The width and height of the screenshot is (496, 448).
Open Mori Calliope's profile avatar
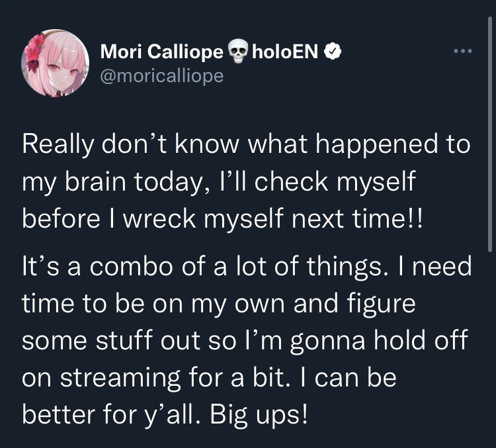tap(56, 64)
